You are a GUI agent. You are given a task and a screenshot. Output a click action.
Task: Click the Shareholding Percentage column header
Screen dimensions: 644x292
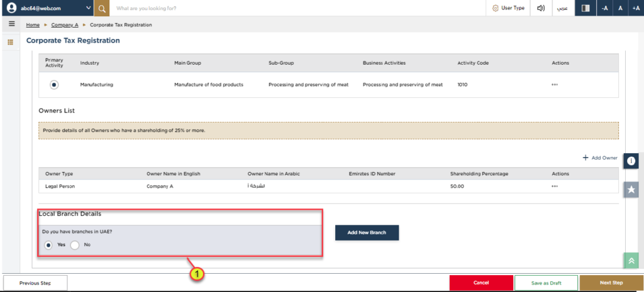[x=479, y=174]
